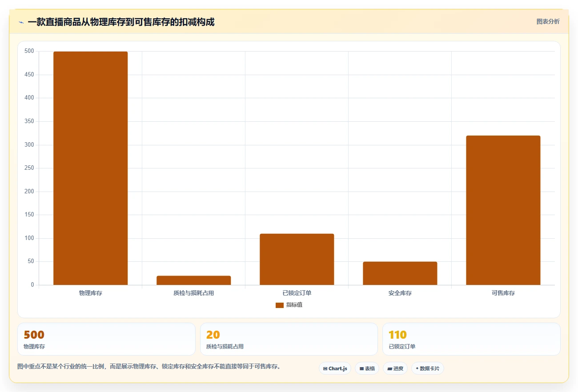The image size is (578, 392).
Task: Click the x-axis label 物理库存
Action: pyautogui.click(x=91, y=293)
